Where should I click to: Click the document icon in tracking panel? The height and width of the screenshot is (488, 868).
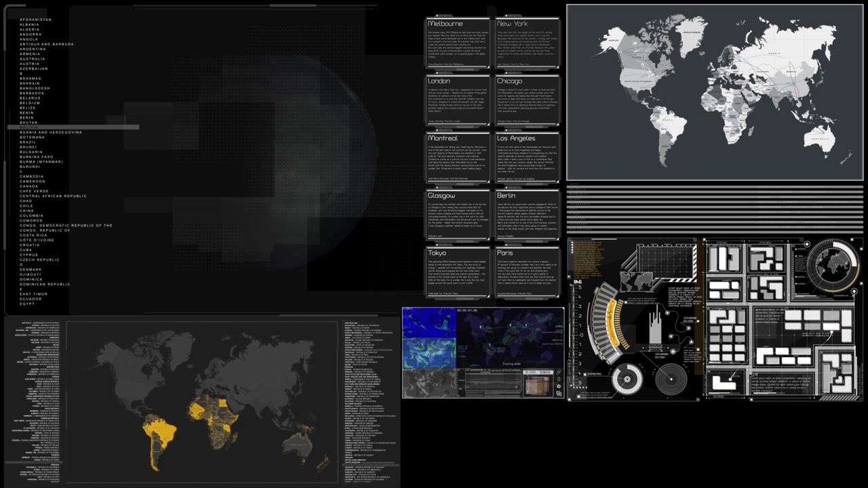pos(559,380)
